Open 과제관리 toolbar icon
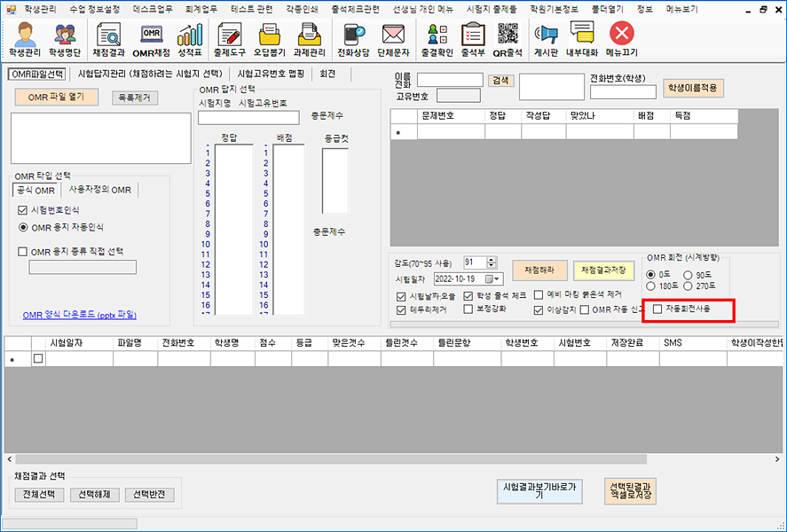787x532 pixels. click(x=309, y=39)
